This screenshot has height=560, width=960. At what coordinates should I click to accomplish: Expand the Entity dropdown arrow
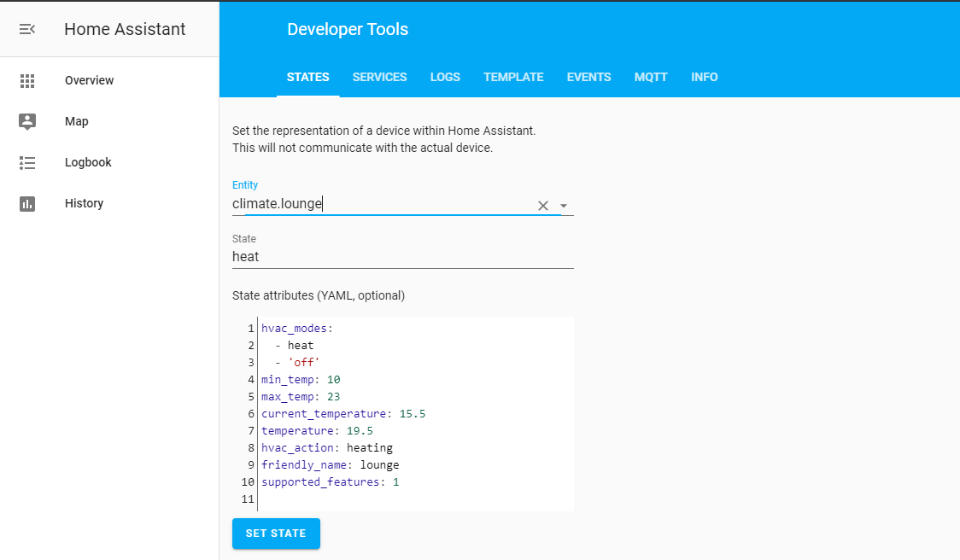coord(563,206)
